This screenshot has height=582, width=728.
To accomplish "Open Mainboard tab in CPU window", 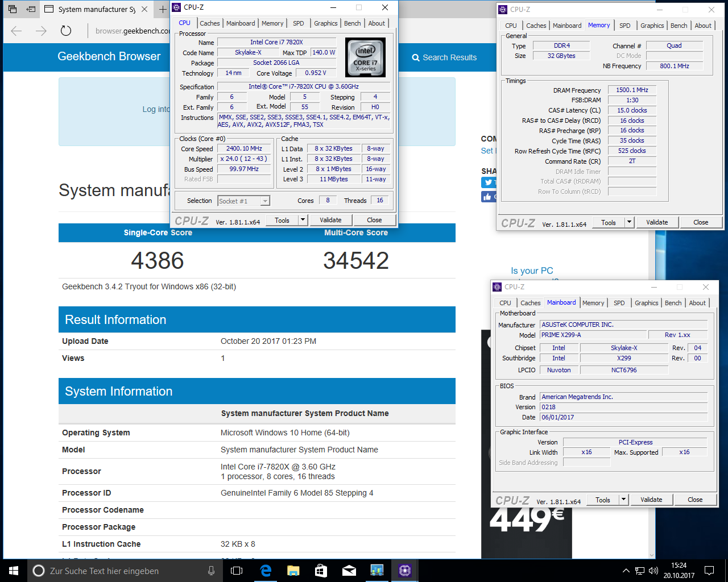I will [x=241, y=23].
